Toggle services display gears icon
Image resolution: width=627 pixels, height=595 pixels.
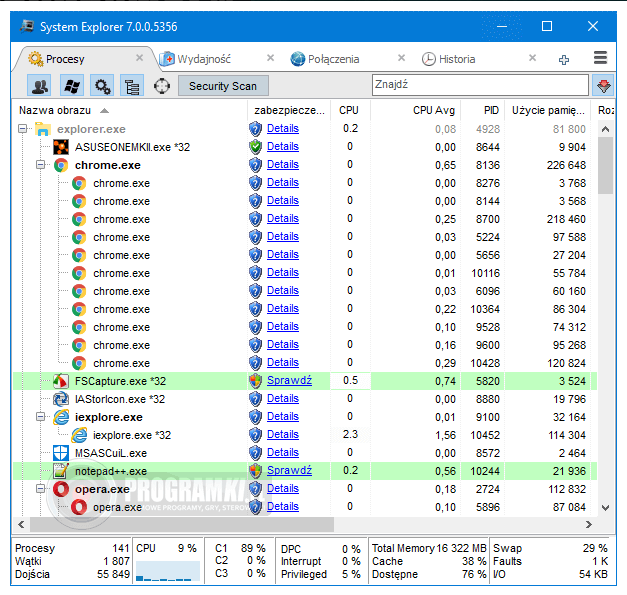(x=102, y=86)
